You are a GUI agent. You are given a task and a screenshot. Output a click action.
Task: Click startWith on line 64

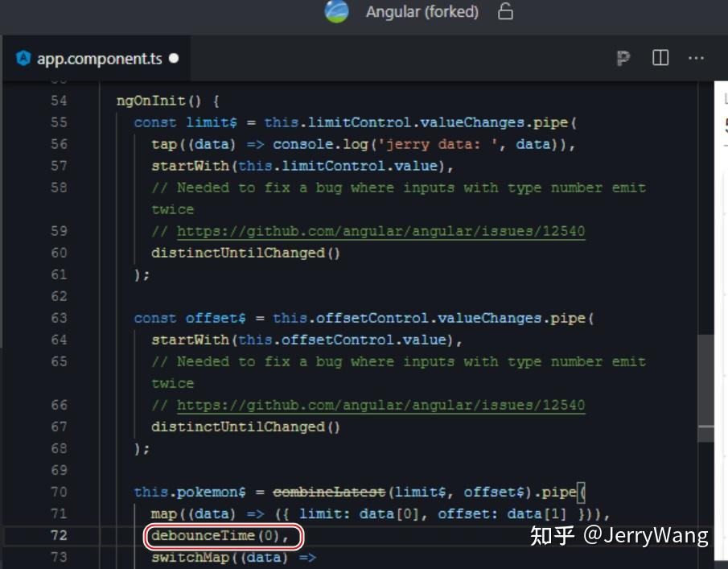(x=191, y=340)
